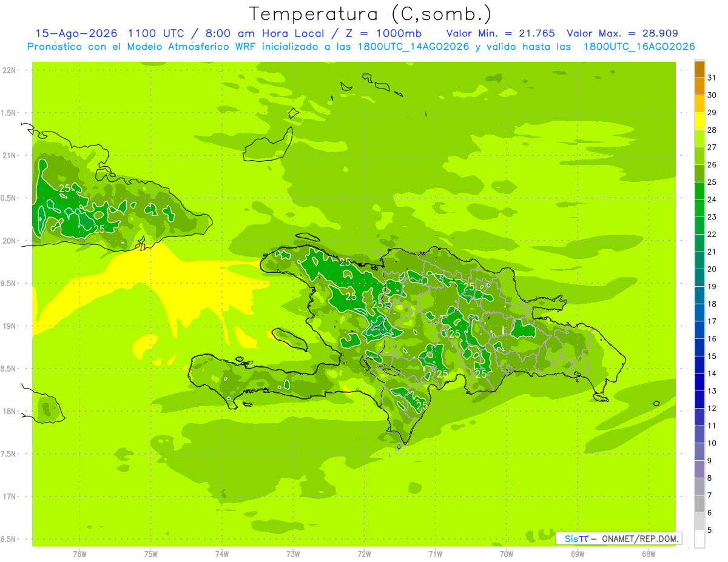This screenshot has width=728, height=562.
Task: Select the dark blue swatch between 12 and 13
Action: click(699, 400)
